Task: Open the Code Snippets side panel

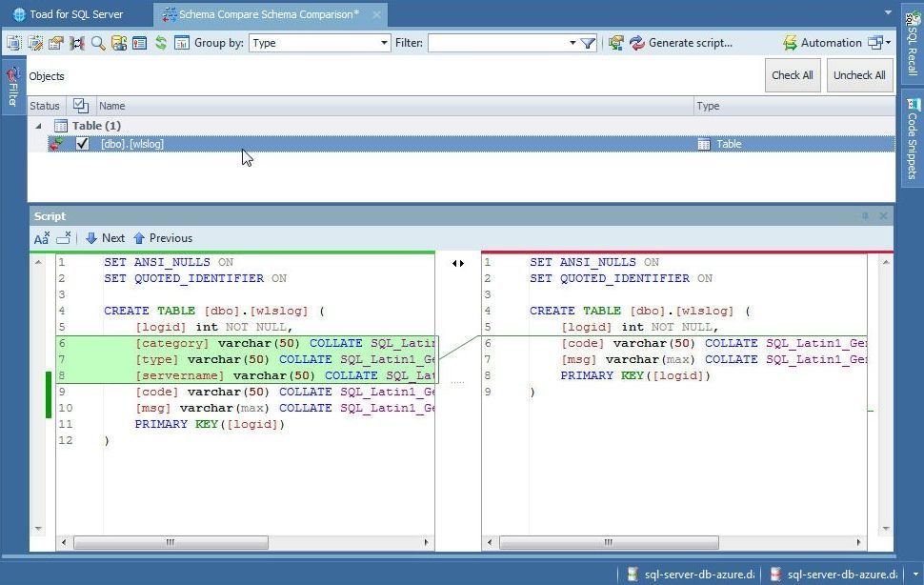Action: tap(913, 138)
